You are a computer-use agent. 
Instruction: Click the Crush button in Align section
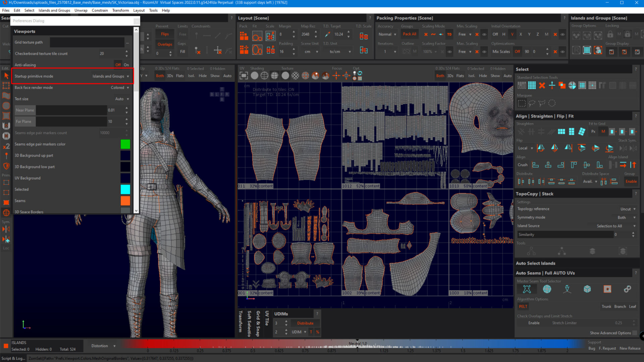click(522, 165)
